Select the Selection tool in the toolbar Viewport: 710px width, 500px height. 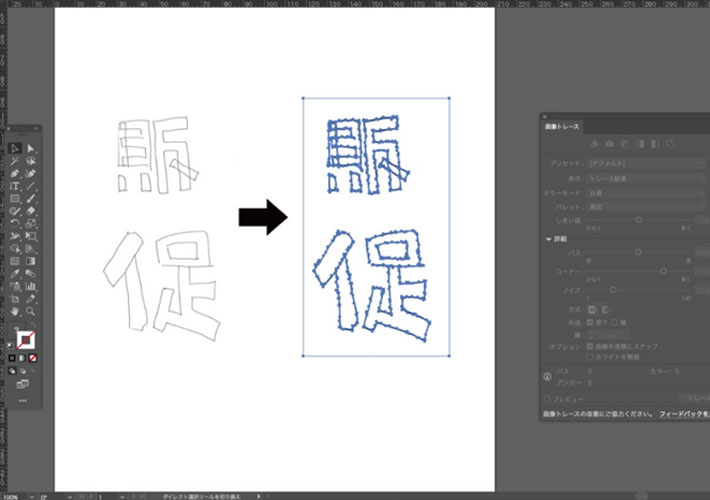(x=16, y=149)
